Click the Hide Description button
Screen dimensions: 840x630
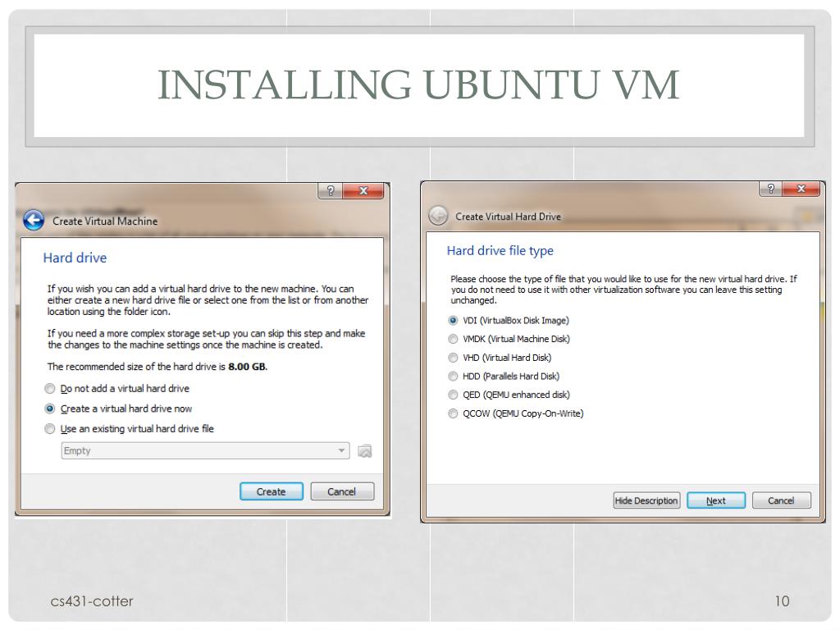(x=646, y=500)
